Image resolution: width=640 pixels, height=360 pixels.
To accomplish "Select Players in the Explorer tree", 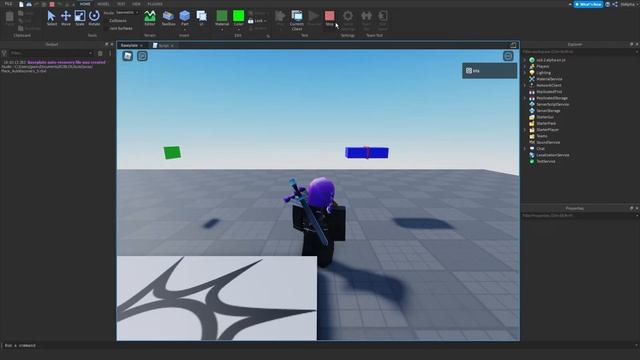I will click(542, 66).
